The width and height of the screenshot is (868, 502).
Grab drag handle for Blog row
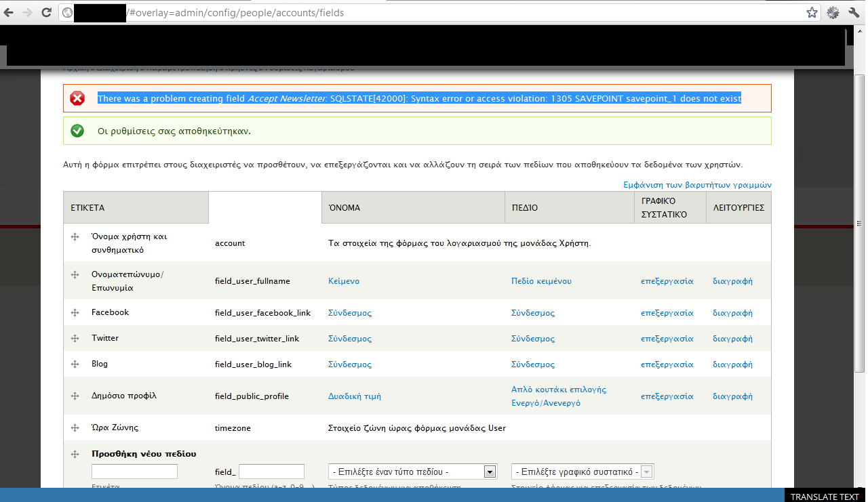pyautogui.click(x=75, y=364)
